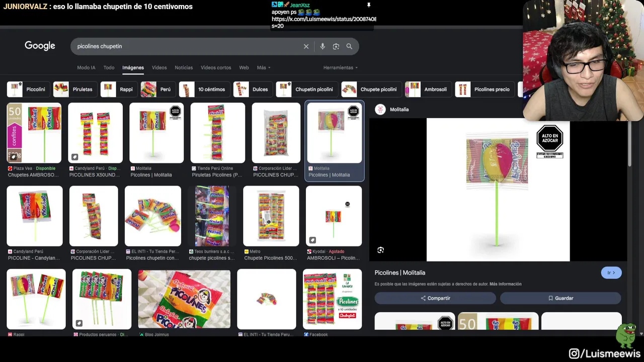644x362 pixels.
Task: Click the large Picolines lollipop preview image
Action: (498, 190)
